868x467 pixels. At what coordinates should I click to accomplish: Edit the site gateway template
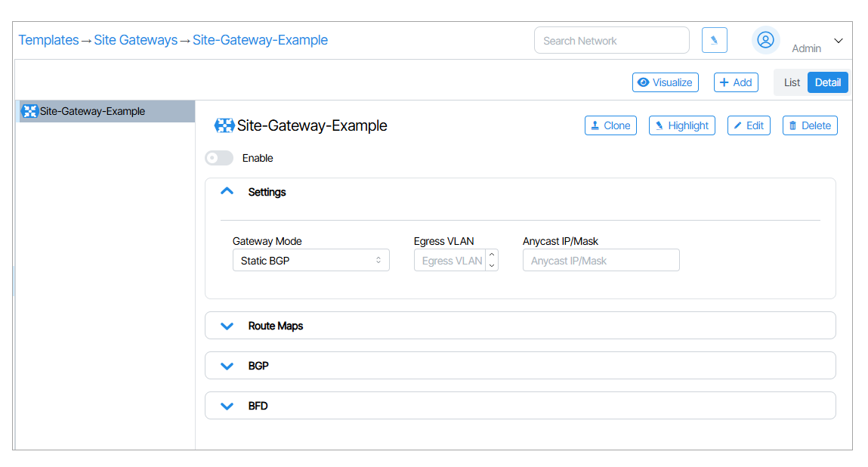point(748,125)
